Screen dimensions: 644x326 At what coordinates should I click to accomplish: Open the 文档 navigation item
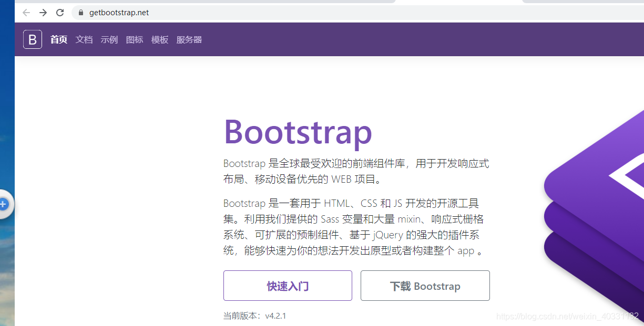pos(84,39)
